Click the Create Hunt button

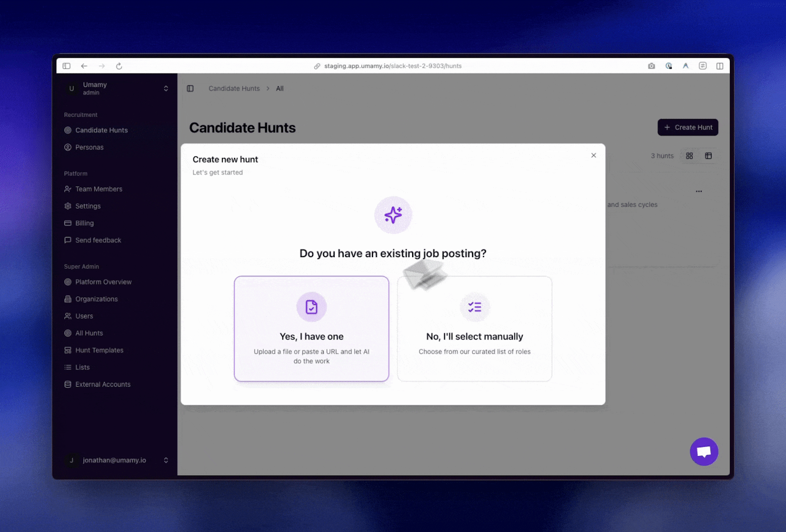[688, 127]
